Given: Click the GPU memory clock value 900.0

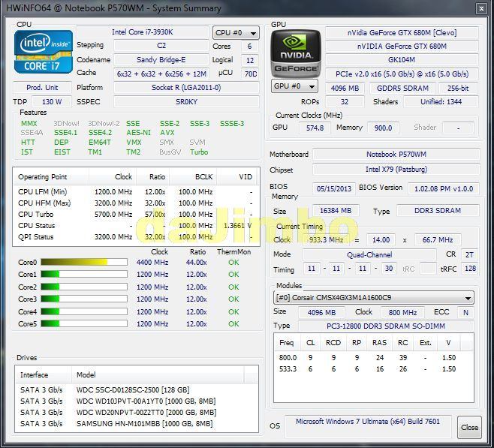Looking at the screenshot, I should click(x=383, y=128).
